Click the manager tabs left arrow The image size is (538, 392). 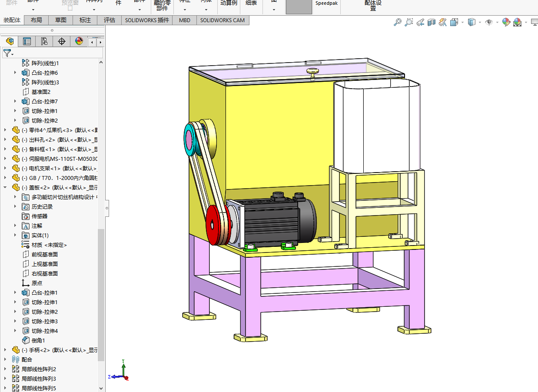coord(92,42)
